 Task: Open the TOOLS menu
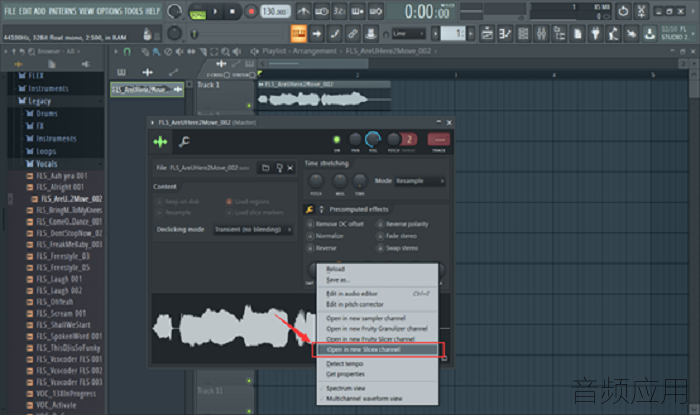click(133, 11)
